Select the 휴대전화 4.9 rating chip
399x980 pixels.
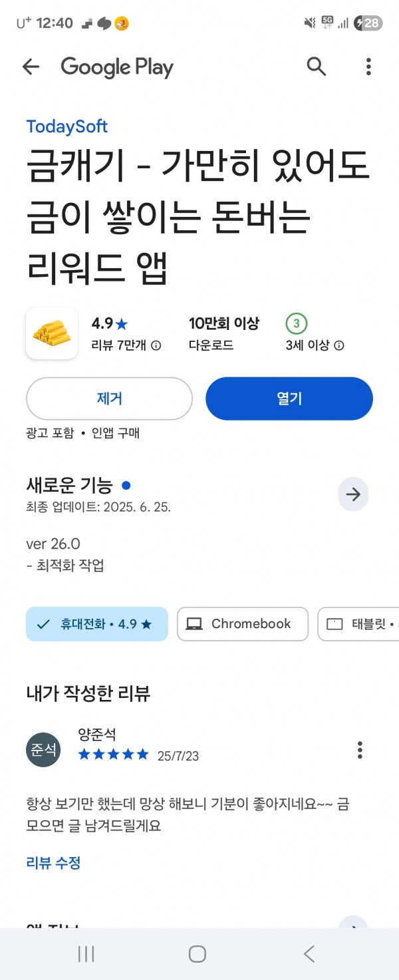tap(97, 624)
